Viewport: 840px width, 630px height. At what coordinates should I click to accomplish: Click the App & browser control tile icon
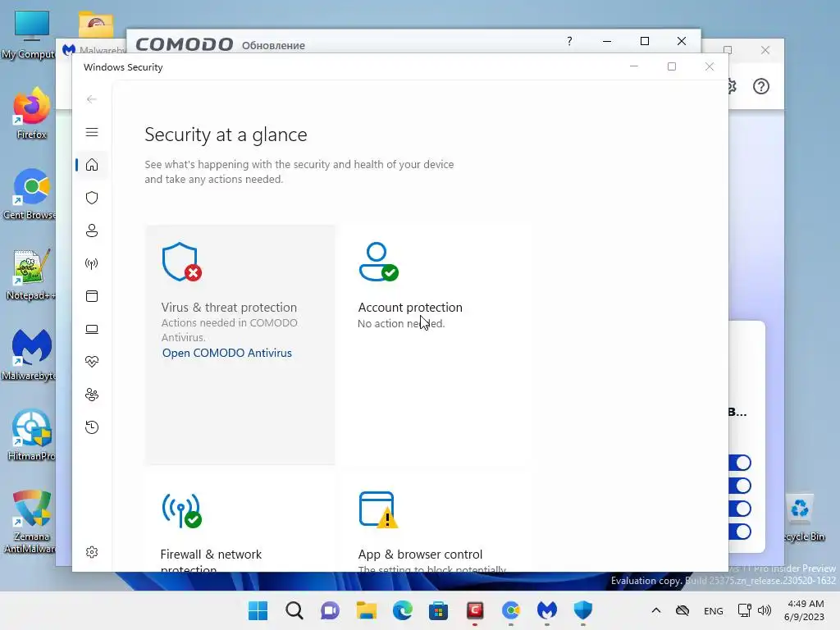click(379, 510)
